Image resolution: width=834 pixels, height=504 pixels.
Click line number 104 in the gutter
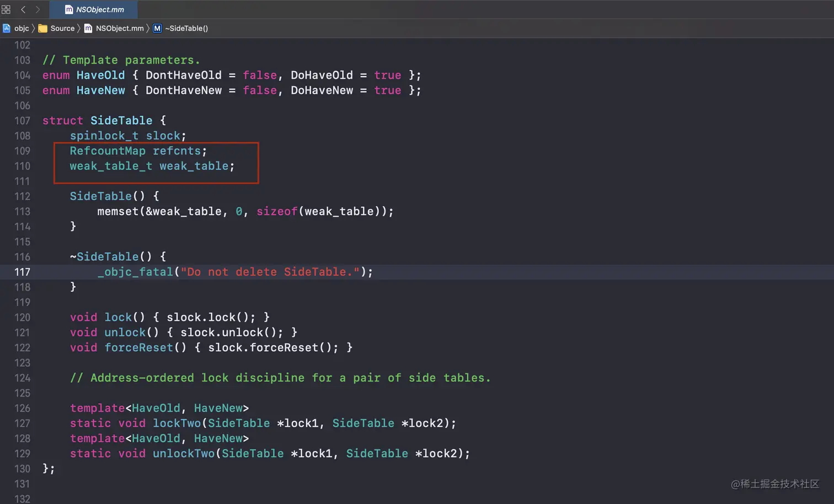tap(23, 75)
